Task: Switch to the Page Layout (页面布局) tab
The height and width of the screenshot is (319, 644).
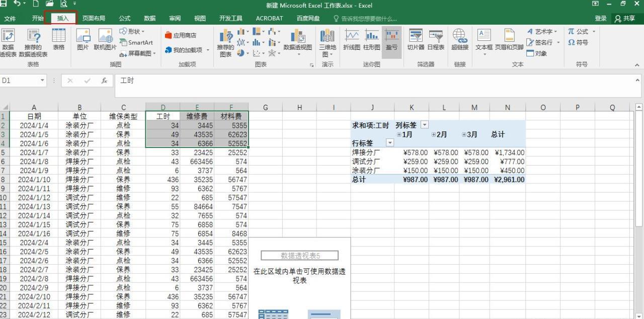Action: click(94, 19)
